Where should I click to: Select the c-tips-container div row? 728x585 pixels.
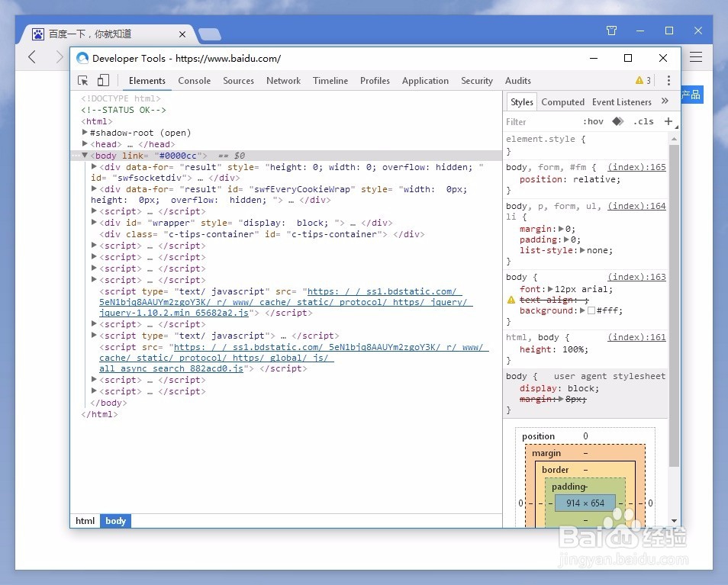[x=286, y=234]
